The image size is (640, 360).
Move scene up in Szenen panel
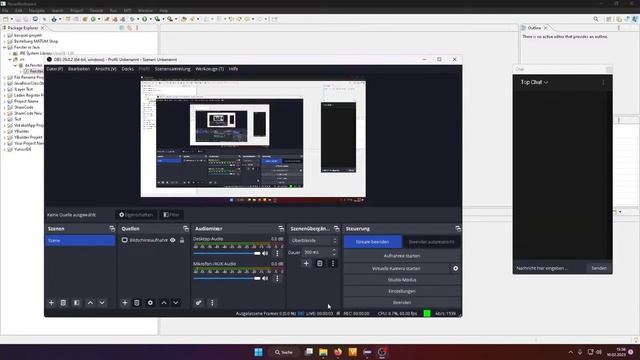coord(90,303)
